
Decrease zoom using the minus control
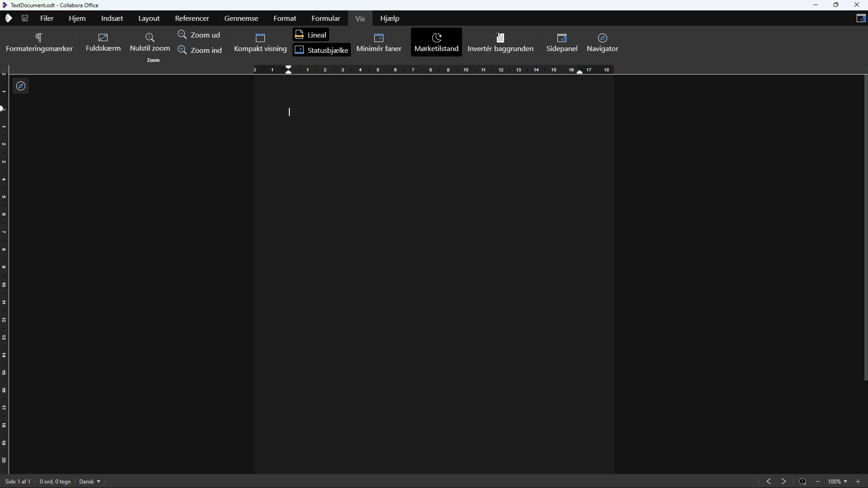tap(818, 481)
